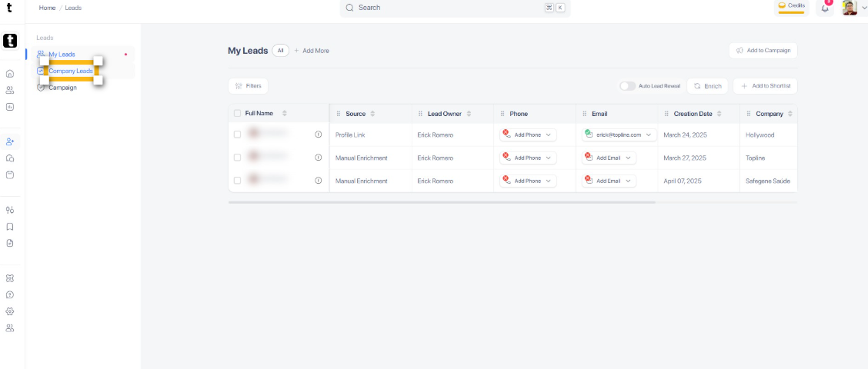The image size is (868, 369).
Task: Open the calendar icon in the left rail
Action: 9,175
